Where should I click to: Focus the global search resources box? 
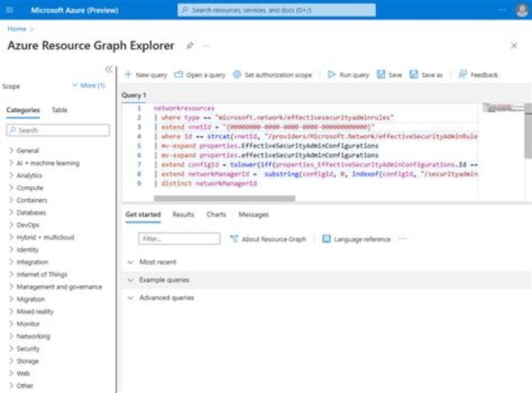(x=276, y=10)
